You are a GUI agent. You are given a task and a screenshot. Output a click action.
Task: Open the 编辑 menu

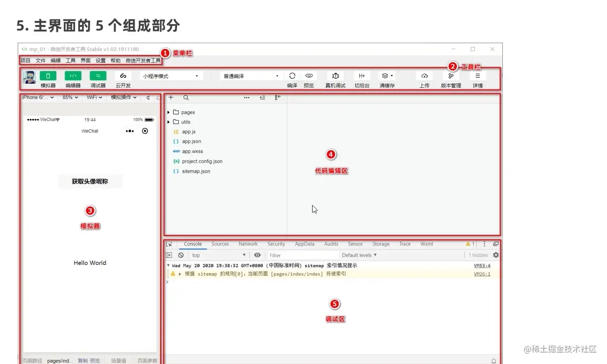(x=56, y=60)
